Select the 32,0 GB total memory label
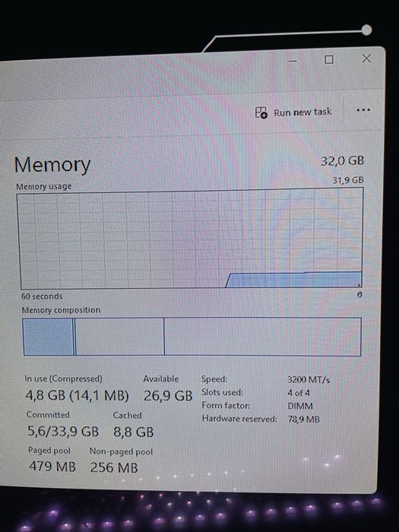Image resolution: width=399 pixels, height=532 pixels. click(342, 161)
